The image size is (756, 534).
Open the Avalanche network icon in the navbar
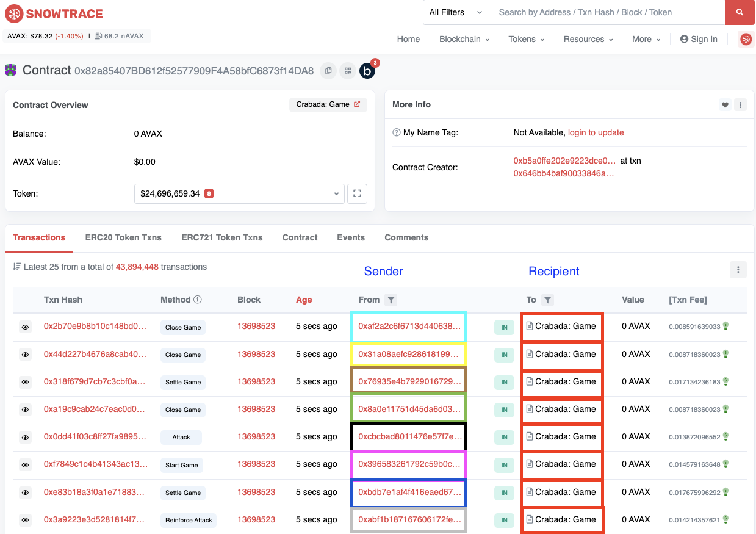(746, 39)
